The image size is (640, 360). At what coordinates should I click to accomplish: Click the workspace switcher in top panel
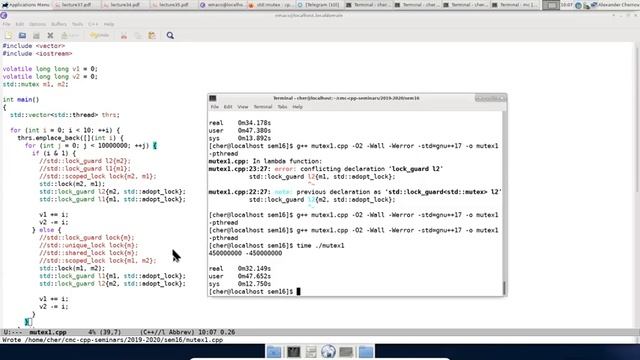pos(551,5)
